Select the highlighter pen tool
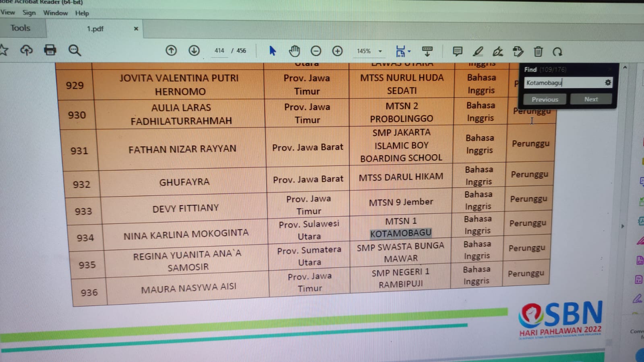 [478, 52]
